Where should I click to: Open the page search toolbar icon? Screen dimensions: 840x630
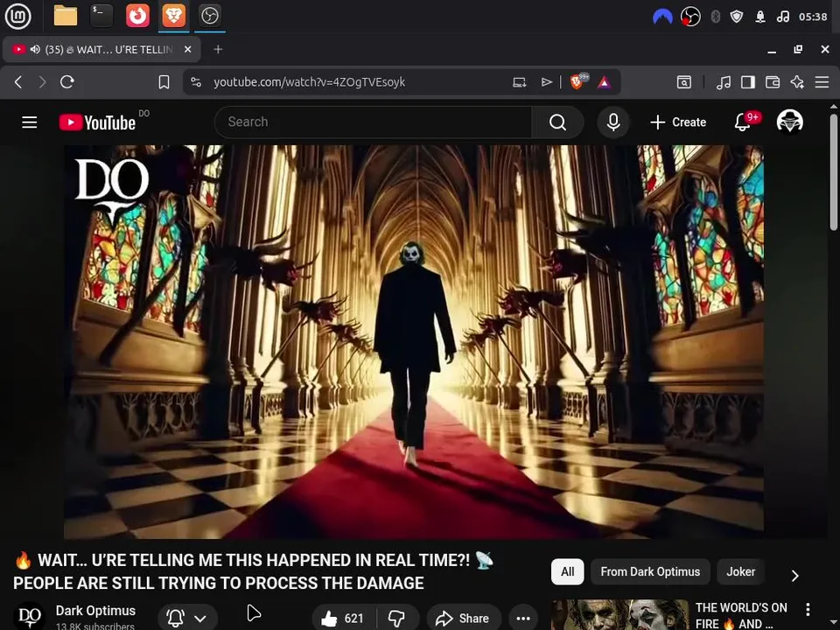point(684,82)
